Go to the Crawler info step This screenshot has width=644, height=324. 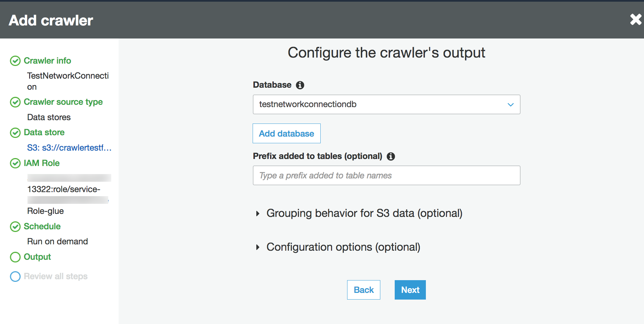click(x=47, y=61)
